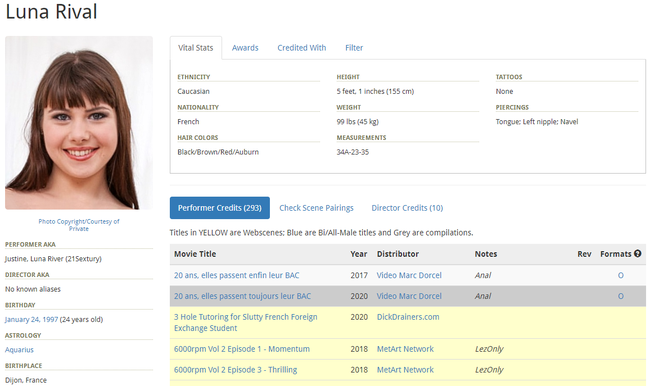
Task: Click the Formats help question-mark icon
Action: (x=638, y=253)
